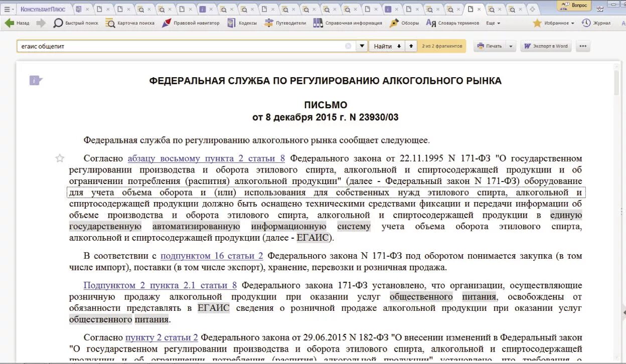Clear the search field with the X icon
626x364 pixels.
pos(348,46)
